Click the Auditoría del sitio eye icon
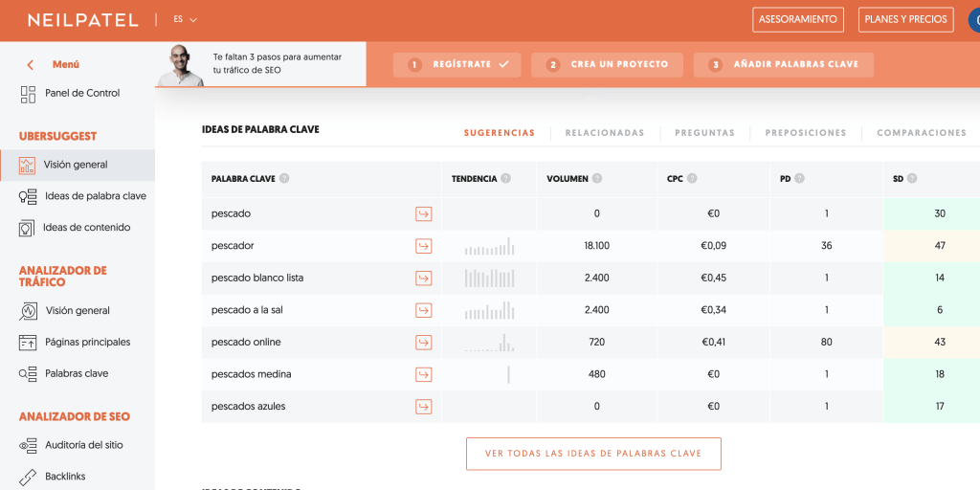980x490 pixels. pos(28,445)
